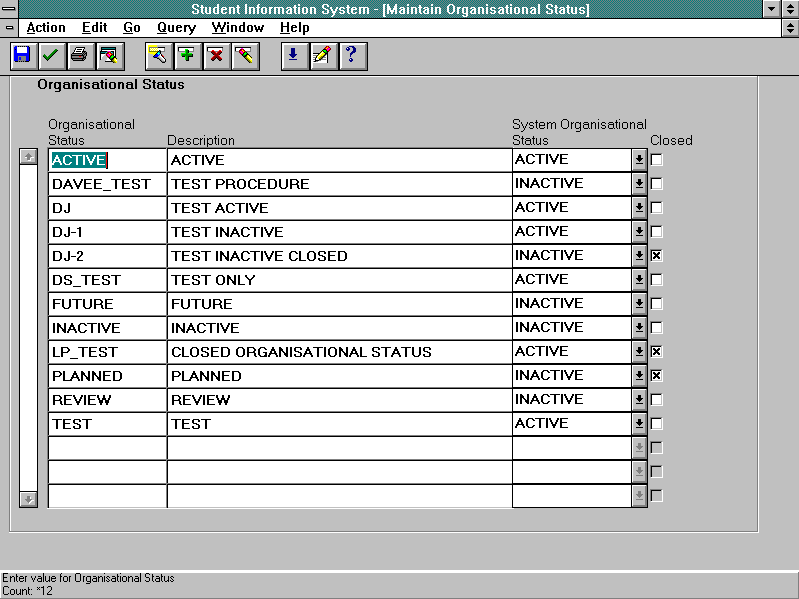Click the LP_TEST description field
The image size is (799, 599).
tap(338, 352)
